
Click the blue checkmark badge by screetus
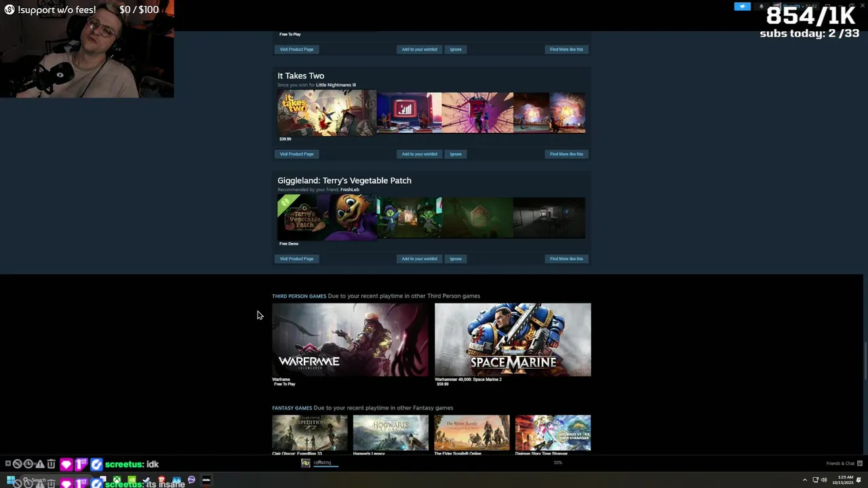click(x=96, y=464)
